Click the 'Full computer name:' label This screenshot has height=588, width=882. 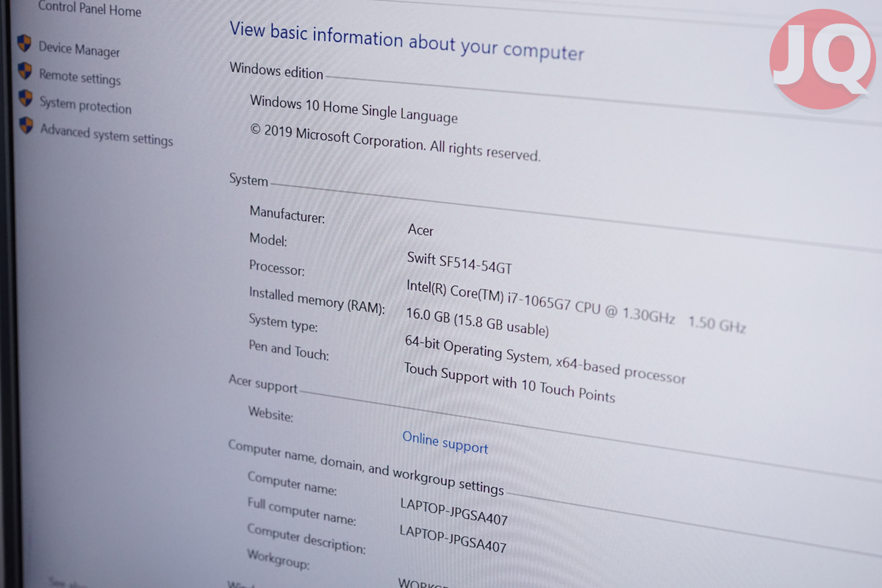(x=301, y=511)
